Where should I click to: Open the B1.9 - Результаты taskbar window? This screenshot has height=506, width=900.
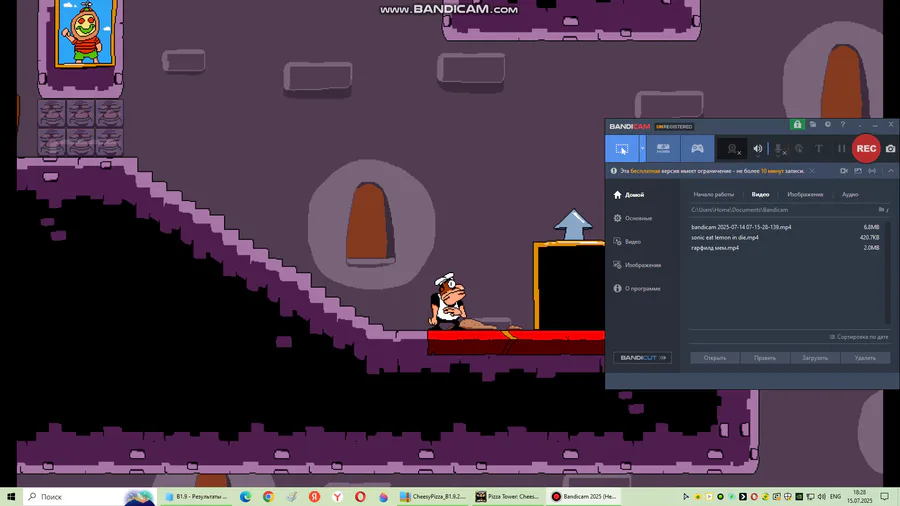click(196, 497)
